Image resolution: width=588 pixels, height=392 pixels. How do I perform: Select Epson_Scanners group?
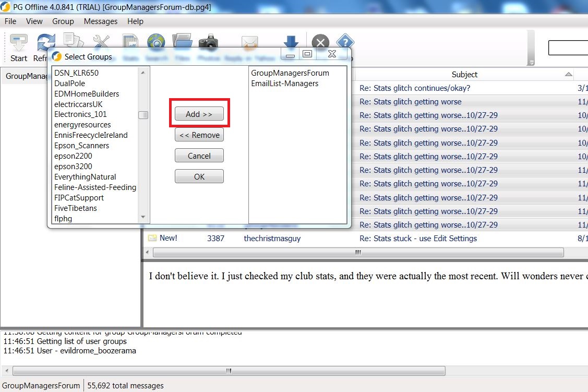[x=82, y=146]
